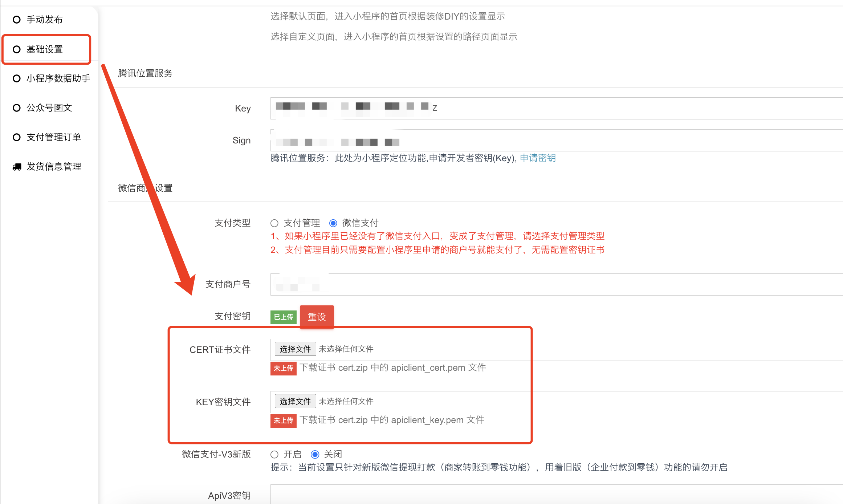Open the 发货信息管理 sidebar menu item
This screenshot has height=504, width=843.
(x=54, y=167)
